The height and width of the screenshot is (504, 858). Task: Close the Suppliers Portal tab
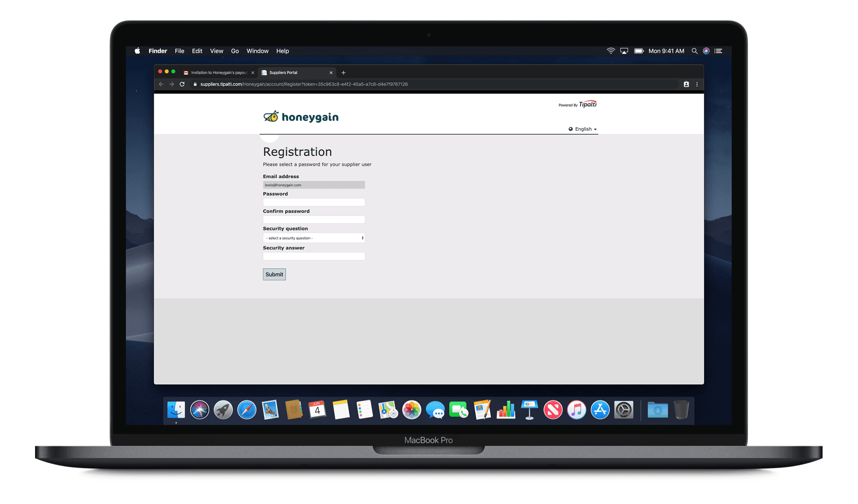tap(331, 73)
